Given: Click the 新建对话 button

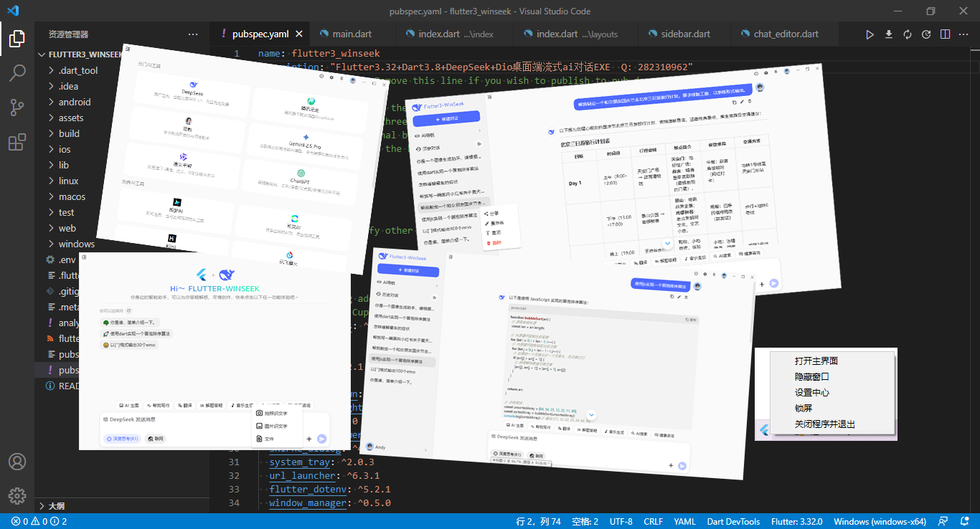Looking at the screenshot, I should (x=407, y=271).
